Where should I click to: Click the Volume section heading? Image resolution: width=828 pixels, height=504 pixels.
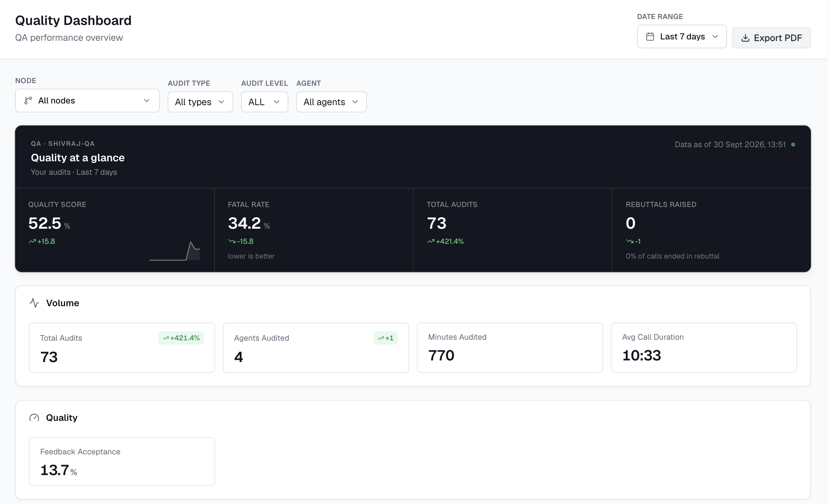(62, 303)
